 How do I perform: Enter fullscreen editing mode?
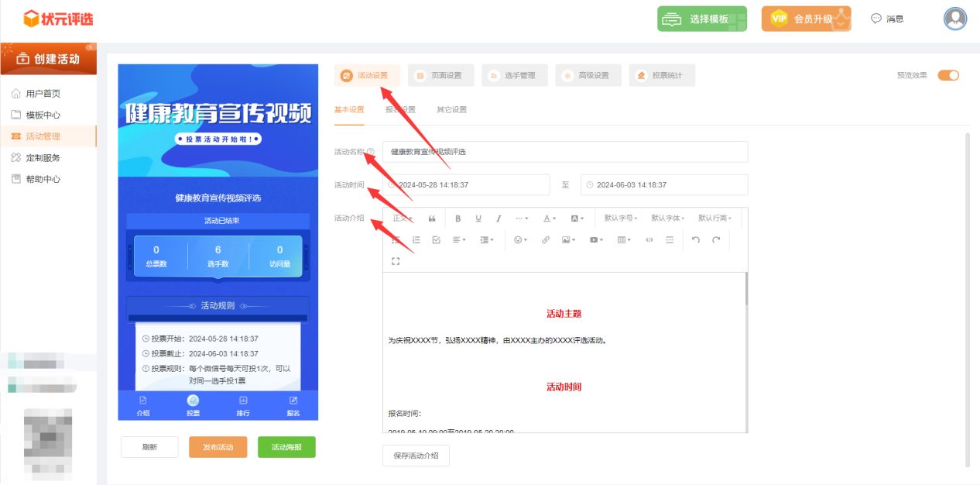click(x=396, y=262)
